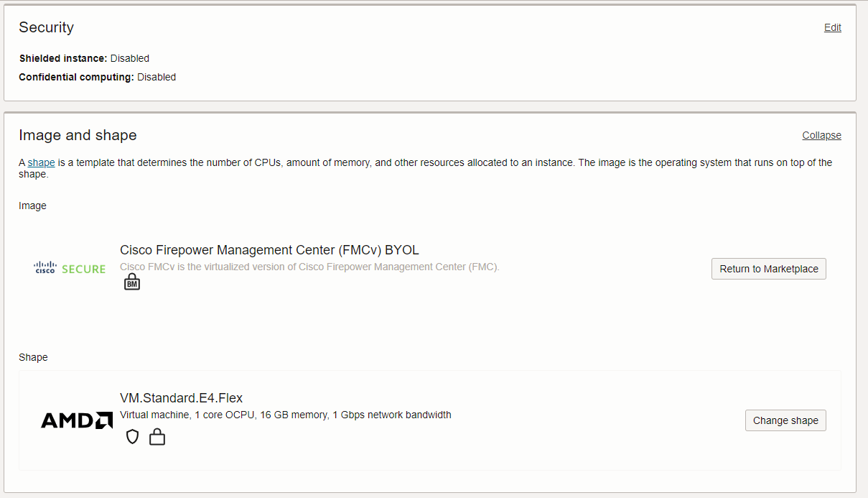868x498 pixels.
Task: Click the shape specs line with 16 GB memory
Action: 285,415
